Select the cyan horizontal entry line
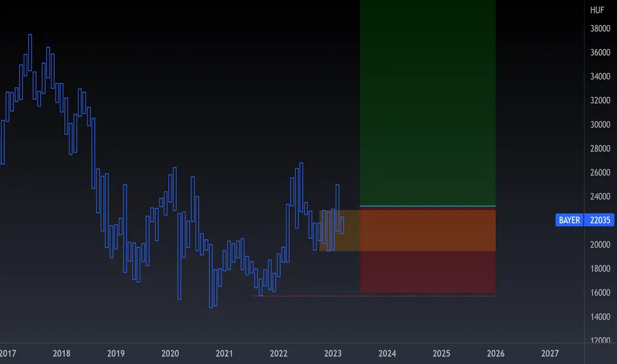 pos(428,206)
